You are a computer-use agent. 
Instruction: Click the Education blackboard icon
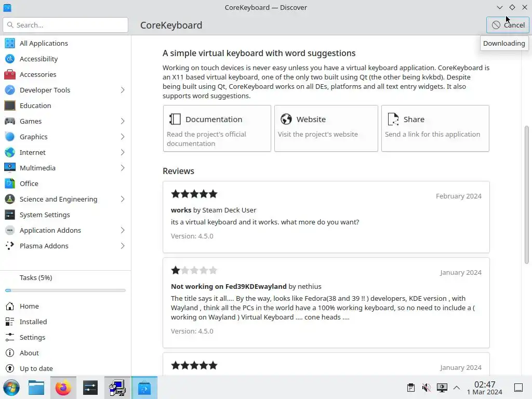[x=10, y=105]
